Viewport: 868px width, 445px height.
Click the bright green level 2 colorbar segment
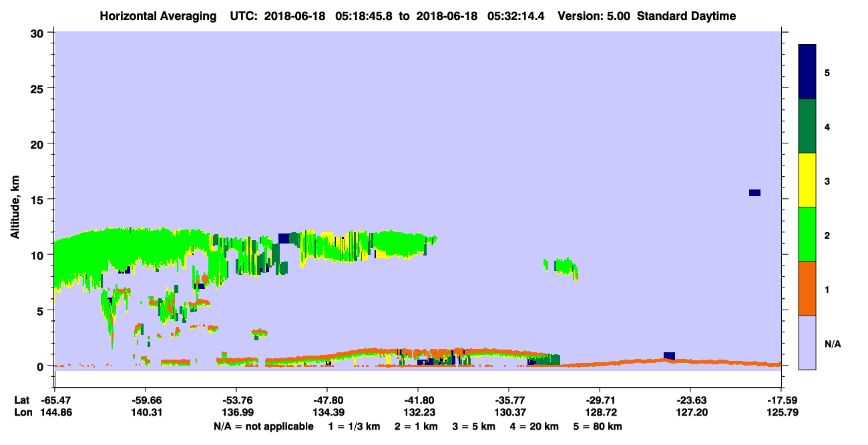[x=807, y=234]
